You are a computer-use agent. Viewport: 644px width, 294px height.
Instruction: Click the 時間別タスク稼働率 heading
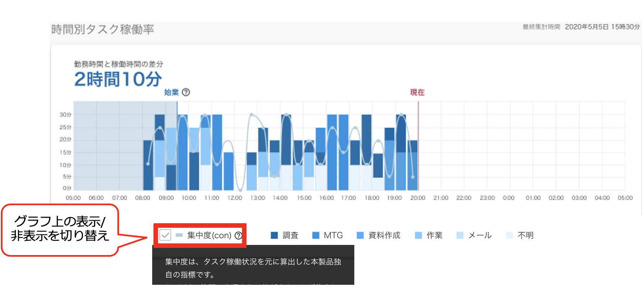click(x=103, y=29)
